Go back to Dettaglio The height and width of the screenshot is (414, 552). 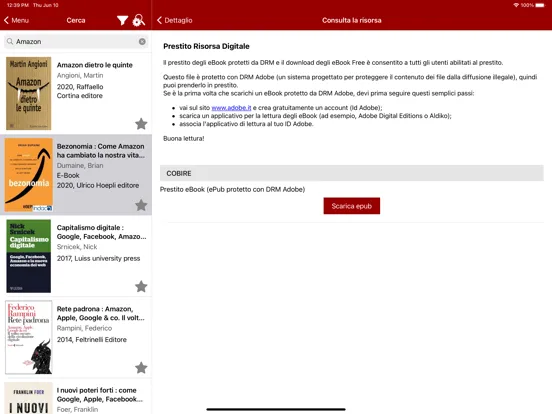[175, 20]
